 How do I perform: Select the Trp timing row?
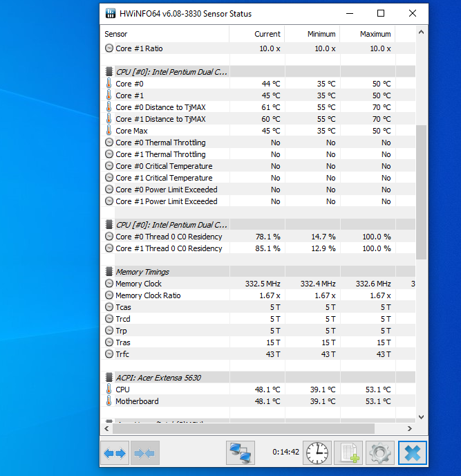[x=258, y=330]
